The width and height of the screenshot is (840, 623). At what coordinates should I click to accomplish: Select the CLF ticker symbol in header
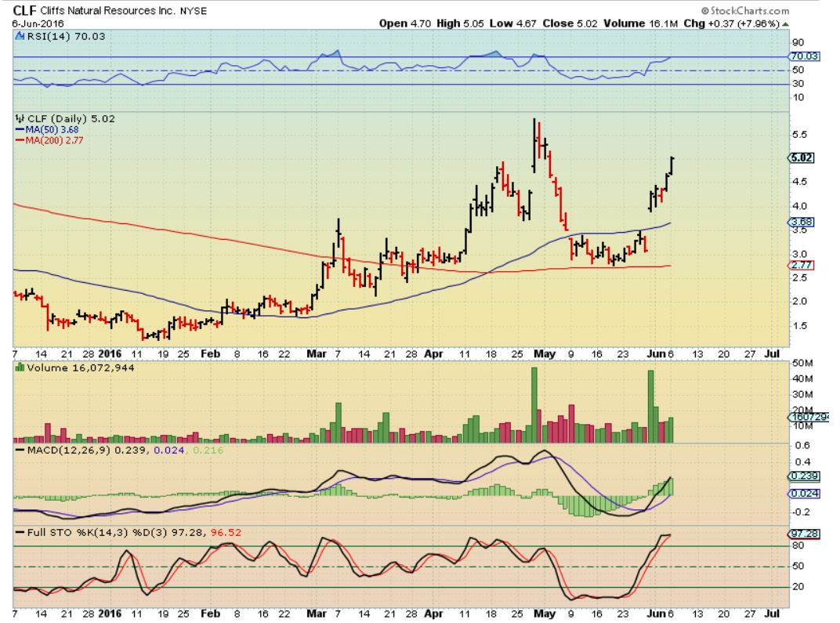pyautogui.click(x=24, y=10)
